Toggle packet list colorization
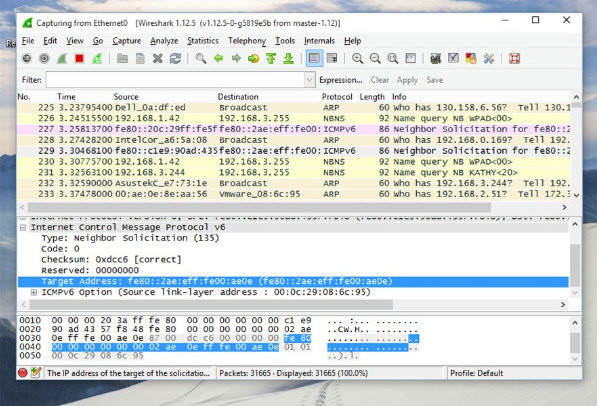 [314, 58]
